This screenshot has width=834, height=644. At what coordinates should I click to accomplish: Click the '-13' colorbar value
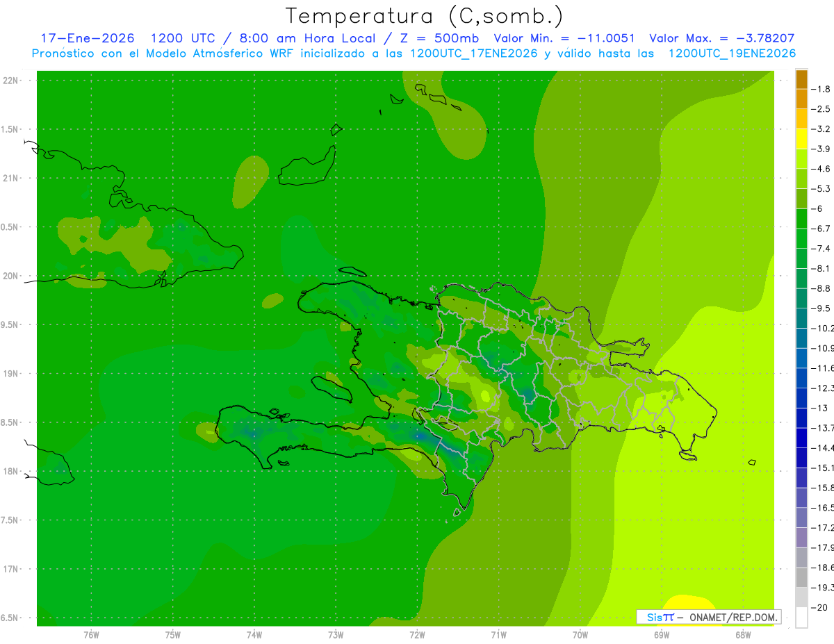[x=820, y=408]
